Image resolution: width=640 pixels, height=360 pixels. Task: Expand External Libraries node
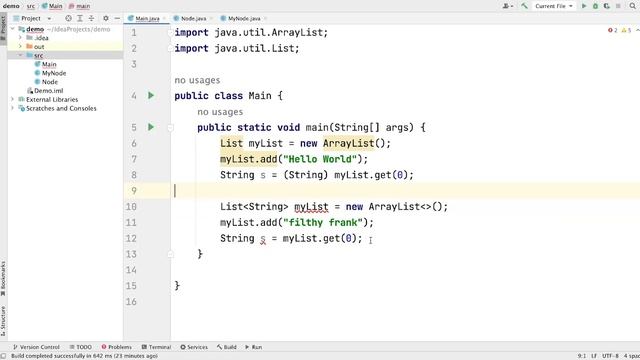pos(13,99)
